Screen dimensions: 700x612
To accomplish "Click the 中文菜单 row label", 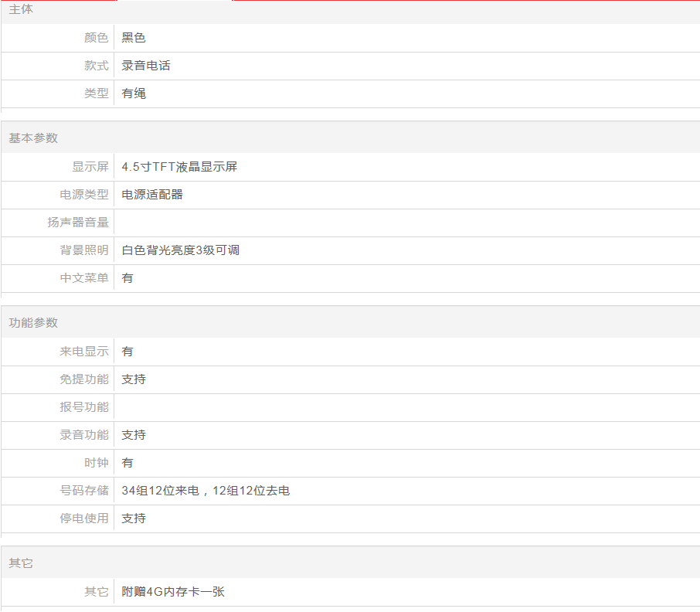I will click(84, 278).
